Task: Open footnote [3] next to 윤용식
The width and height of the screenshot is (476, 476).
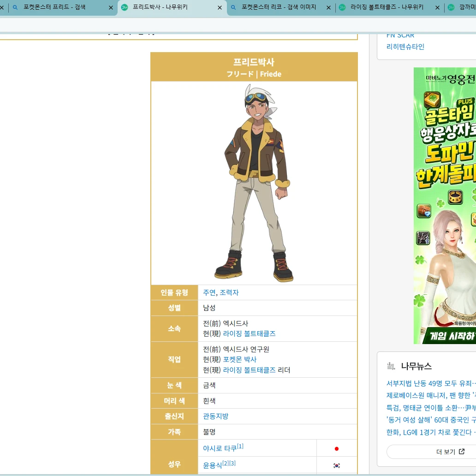Action: (232, 463)
